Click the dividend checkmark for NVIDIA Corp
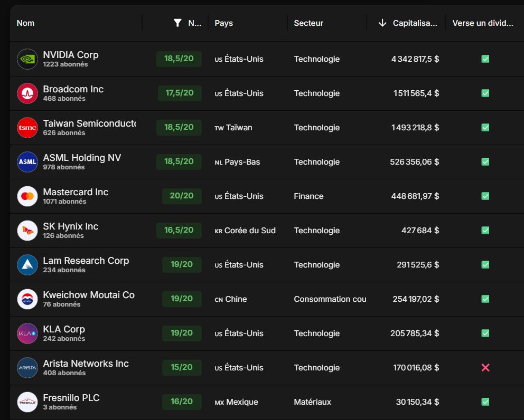The width and height of the screenshot is (524, 420). (485, 59)
